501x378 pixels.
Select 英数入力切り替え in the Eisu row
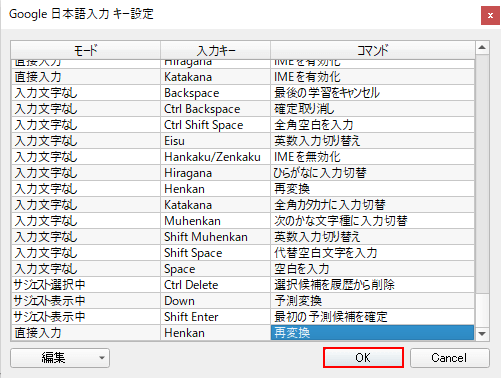pyautogui.click(x=372, y=141)
